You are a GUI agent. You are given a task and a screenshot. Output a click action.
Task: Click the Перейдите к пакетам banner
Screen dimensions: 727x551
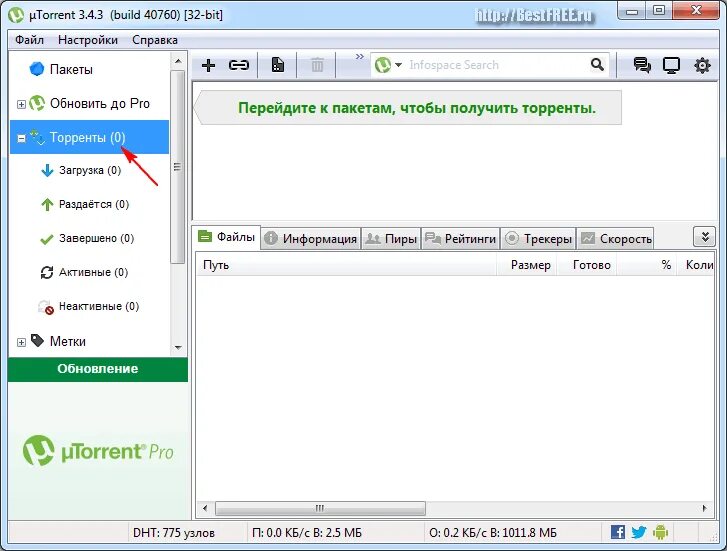click(x=408, y=108)
